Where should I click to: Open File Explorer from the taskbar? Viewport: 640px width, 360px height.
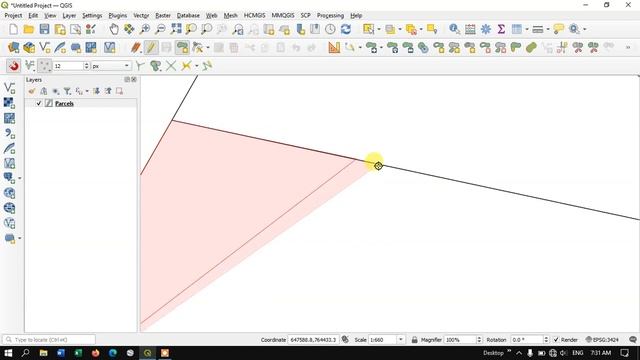[43, 353]
